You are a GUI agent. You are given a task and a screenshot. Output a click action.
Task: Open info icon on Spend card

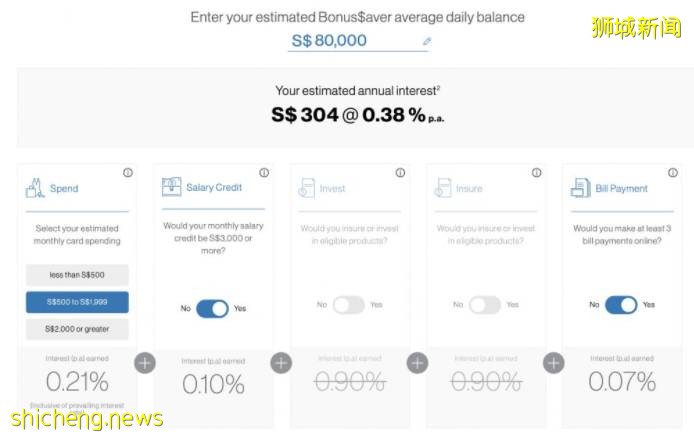pyautogui.click(x=127, y=173)
